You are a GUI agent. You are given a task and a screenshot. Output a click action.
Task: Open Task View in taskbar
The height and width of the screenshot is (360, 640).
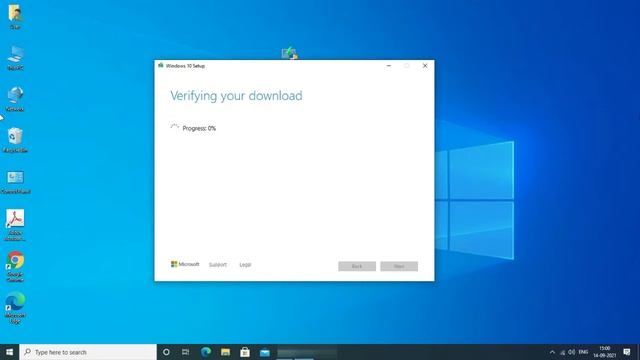pyautogui.click(x=186, y=352)
